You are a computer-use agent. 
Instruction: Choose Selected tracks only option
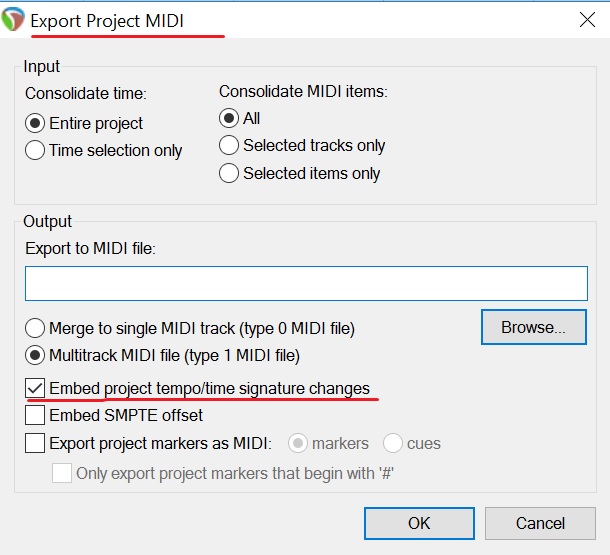click(x=229, y=146)
